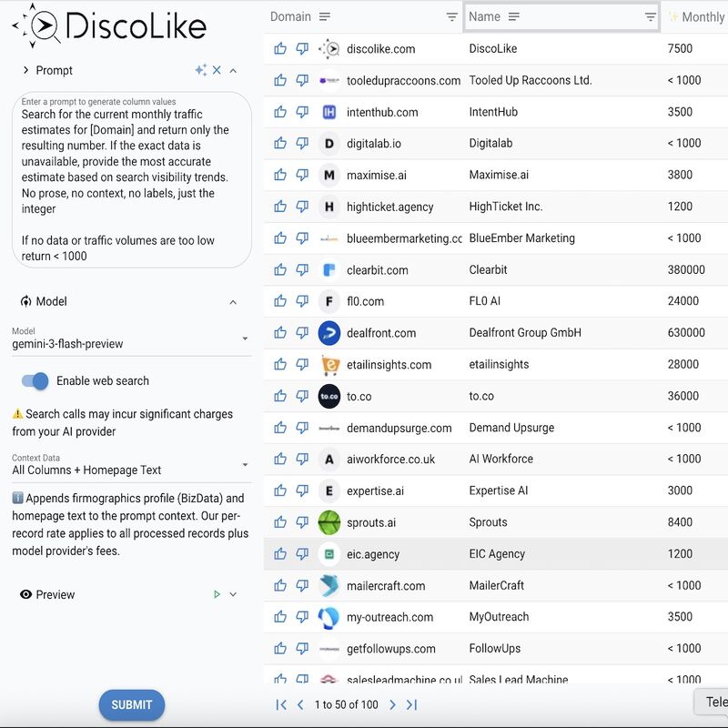This screenshot has height=728, width=728.
Task: Go to the next results page
Action: (392, 704)
